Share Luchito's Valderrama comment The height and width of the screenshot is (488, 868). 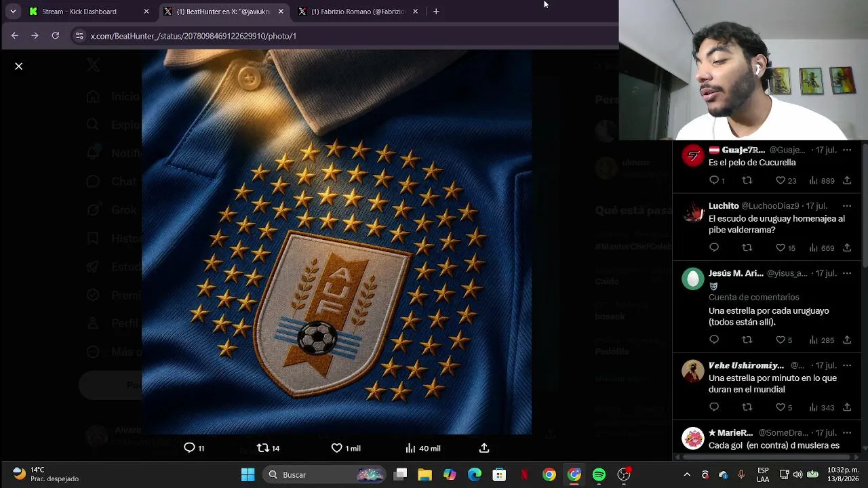847,248
